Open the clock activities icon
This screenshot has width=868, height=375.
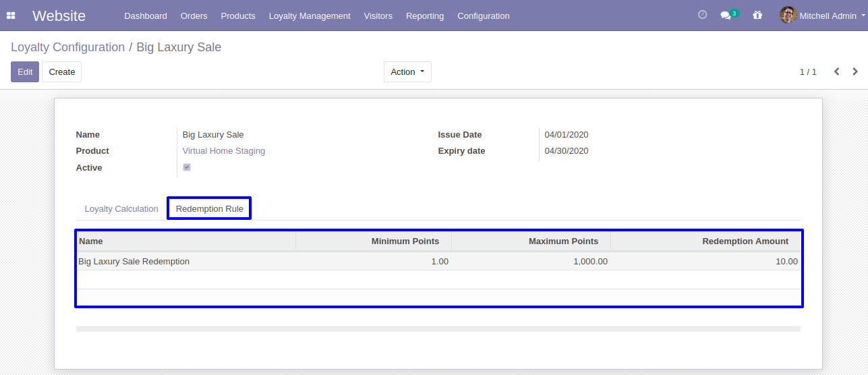(702, 15)
